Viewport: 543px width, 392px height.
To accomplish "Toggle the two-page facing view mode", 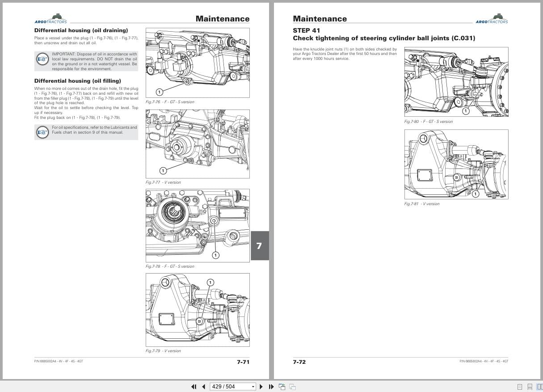I will click(x=539, y=387).
